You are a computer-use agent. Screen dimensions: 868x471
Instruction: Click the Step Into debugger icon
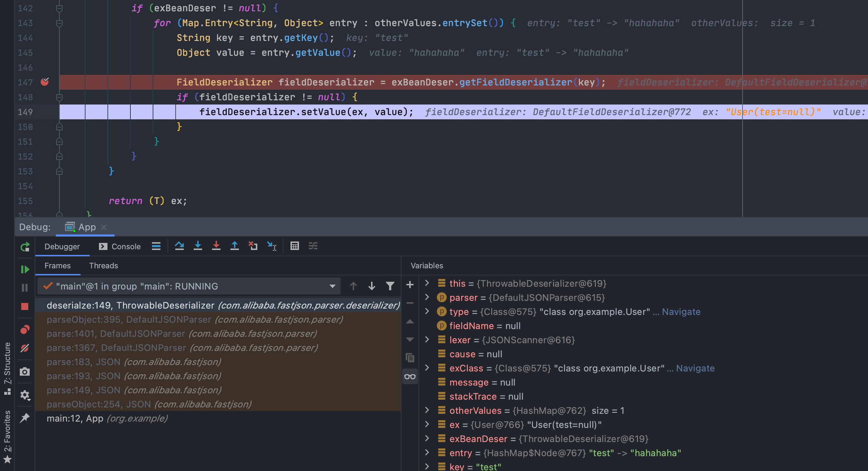pos(198,246)
